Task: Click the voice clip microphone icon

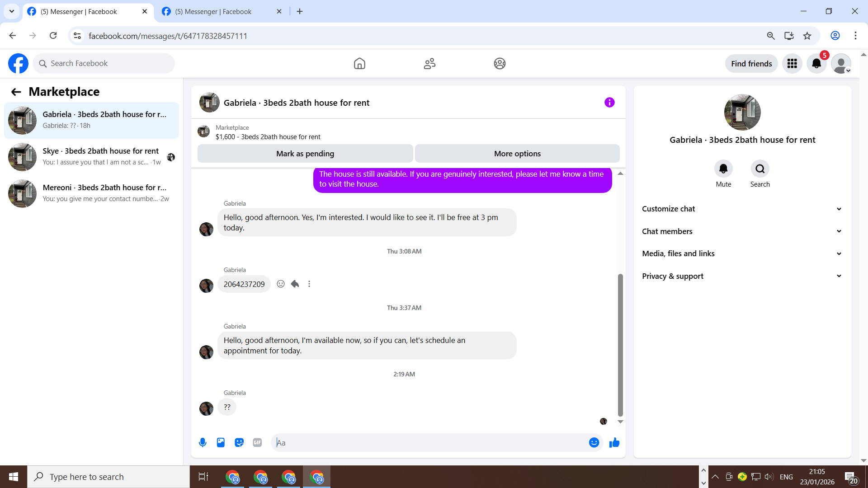Action: click(203, 443)
